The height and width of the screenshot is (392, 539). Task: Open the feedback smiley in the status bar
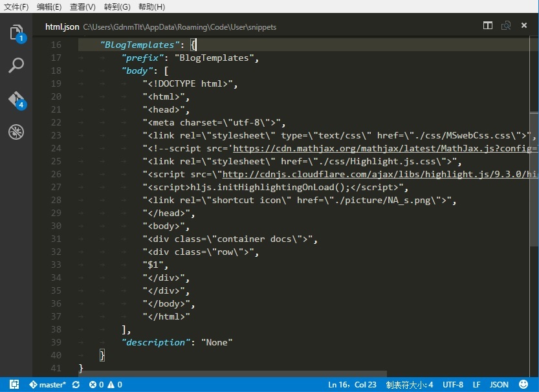tap(524, 384)
